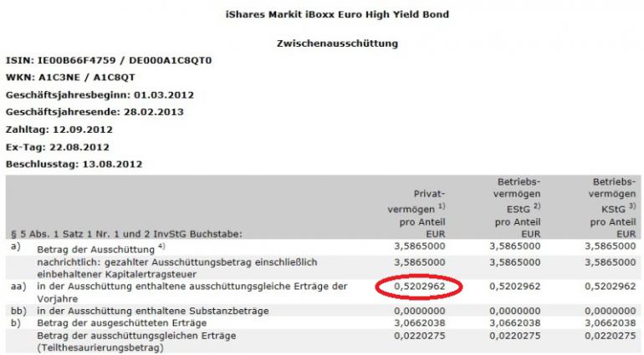Select KStG value 3,5865000 in Betrag der Ausschüttung row
644x355 pixels.
[x=611, y=246]
